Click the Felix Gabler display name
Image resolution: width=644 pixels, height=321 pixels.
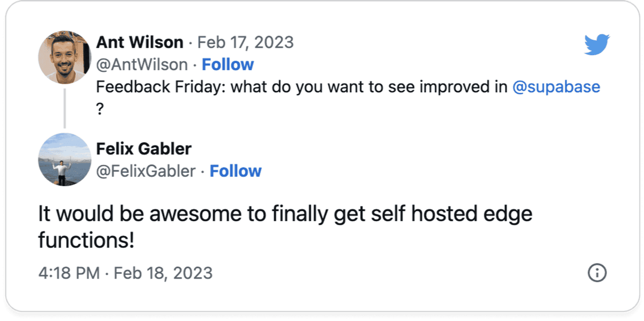144,148
